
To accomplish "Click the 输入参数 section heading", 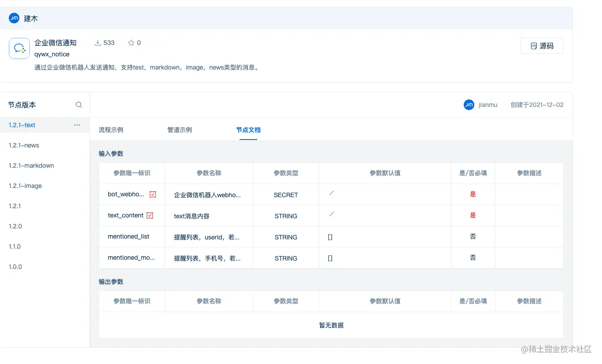I will pos(111,154).
